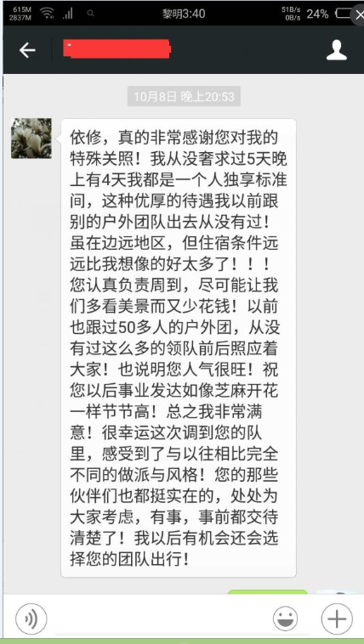The image size is (364, 644).
Task: Tap the long message bubble starting 依修
Action: [x=179, y=347]
